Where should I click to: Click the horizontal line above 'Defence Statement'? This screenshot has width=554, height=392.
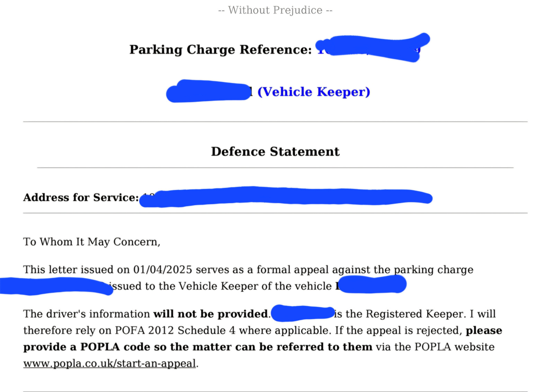click(x=275, y=122)
